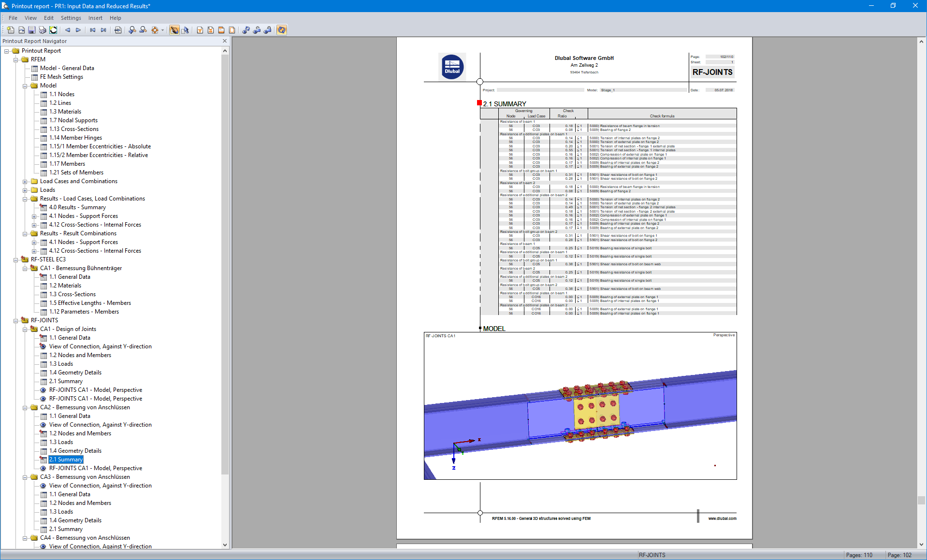Expand the Loads folder
Image resolution: width=927 pixels, height=560 pixels.
click(x=25, y=190)
